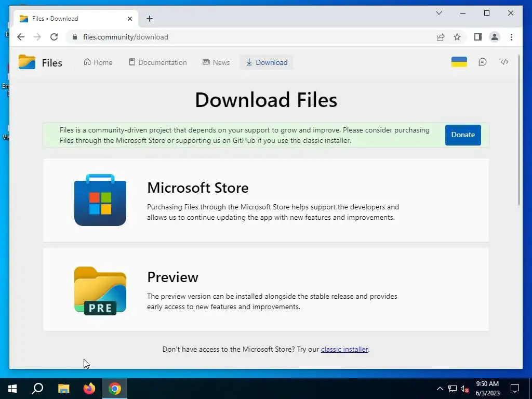Click the share page icon
The height and width of the screenshot is (399, 532).
click(441, 37)
